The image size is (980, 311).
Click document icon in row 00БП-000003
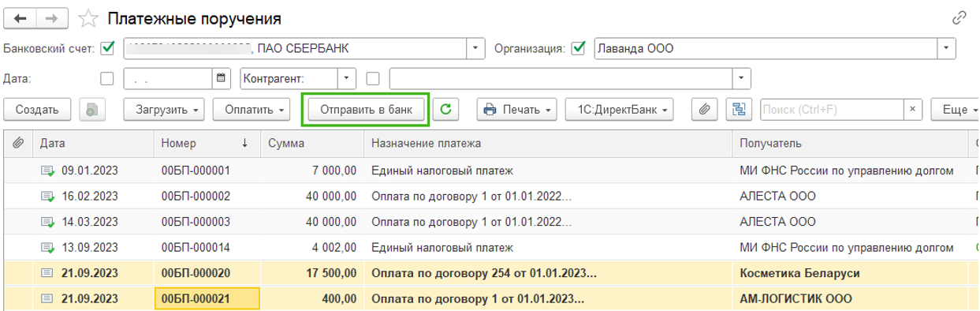[47, 222]
